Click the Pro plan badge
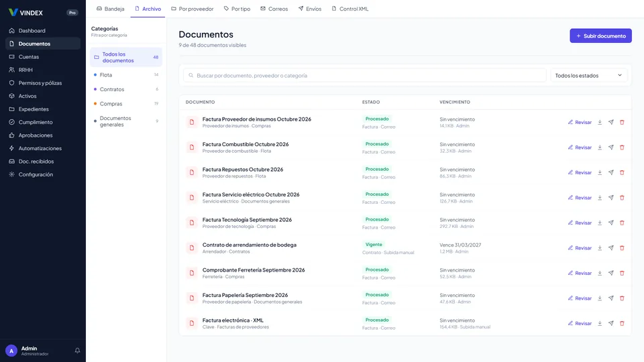Screen dimensions: 644x362 point(72,13)
